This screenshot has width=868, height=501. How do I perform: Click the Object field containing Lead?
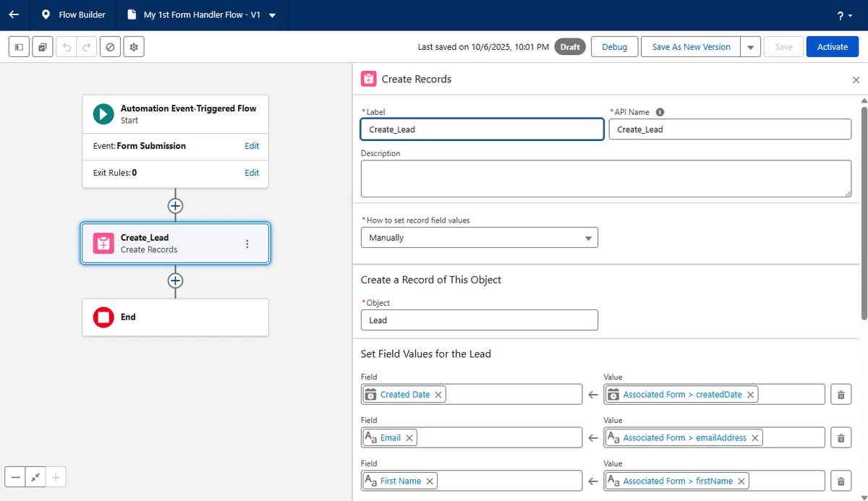pos(480,320)
